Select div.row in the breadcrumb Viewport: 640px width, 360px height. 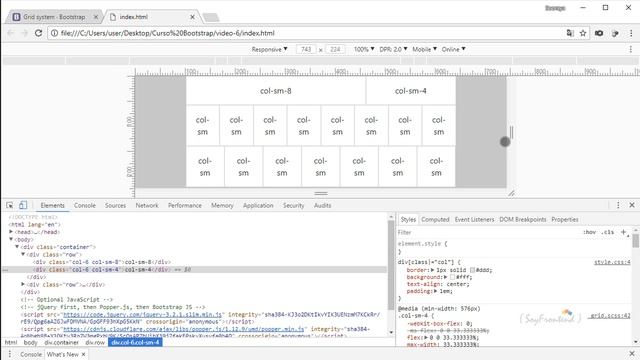coord(95,342)
